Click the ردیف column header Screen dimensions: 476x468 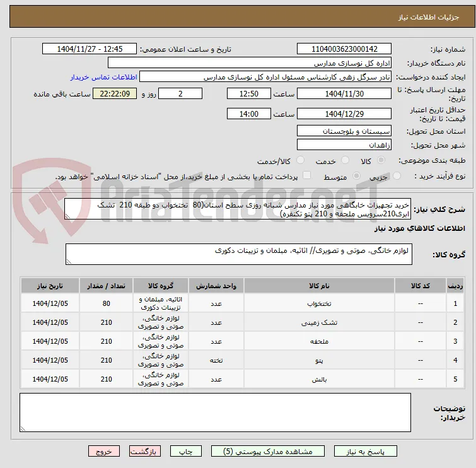coord(455,286)
